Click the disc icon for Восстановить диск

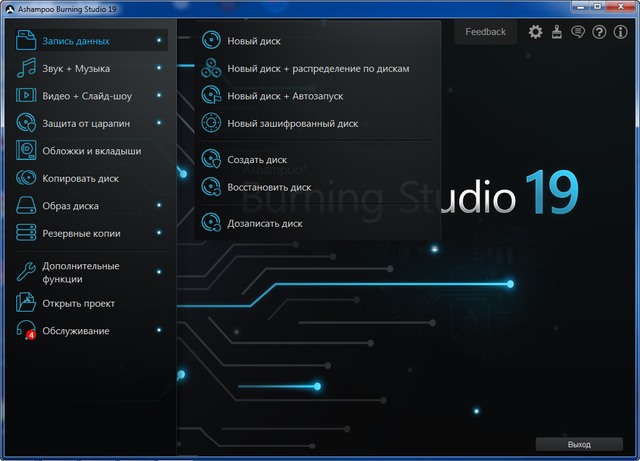click(x=211, y=187)
